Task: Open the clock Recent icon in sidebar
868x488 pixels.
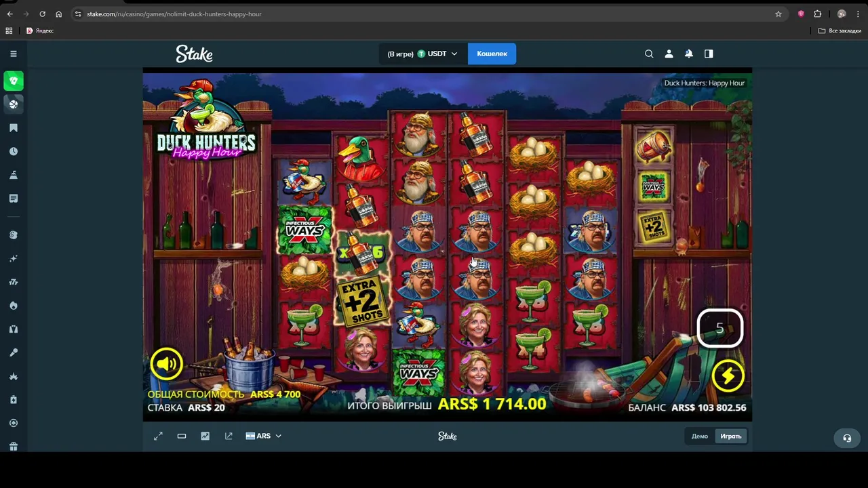Action: [x=13, y=152]
